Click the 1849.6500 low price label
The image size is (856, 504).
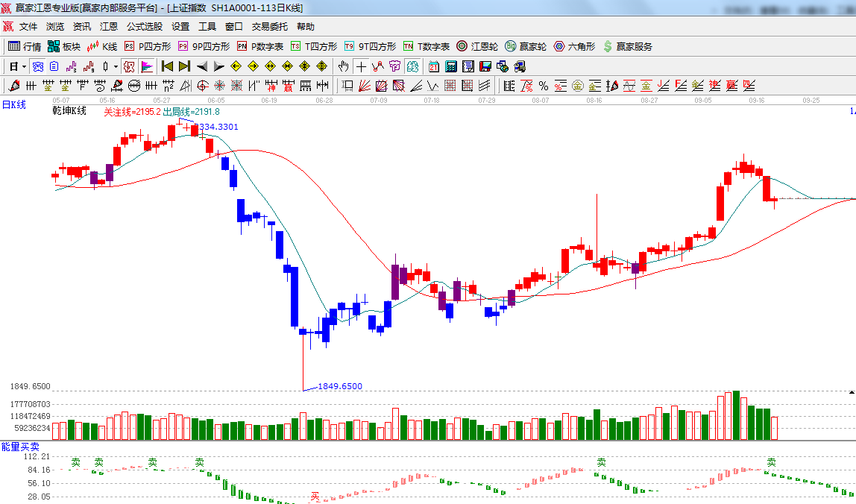pos(340,386)
